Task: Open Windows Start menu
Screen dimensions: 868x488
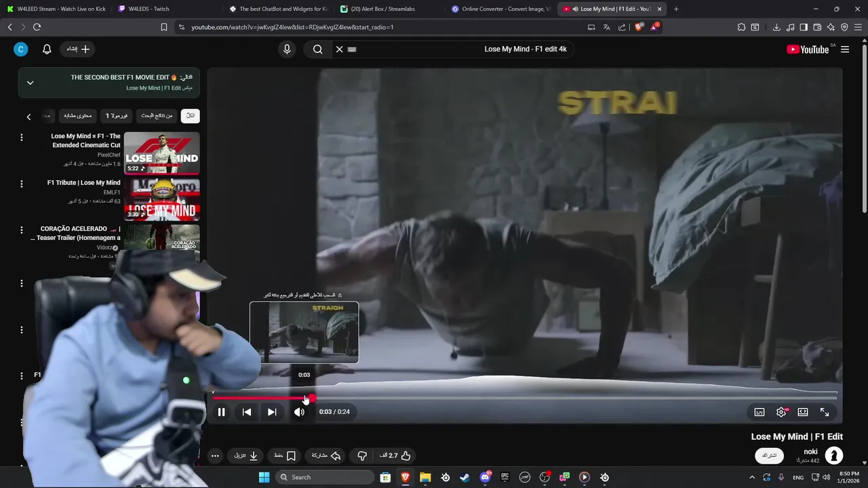Action: coord(264,477)
